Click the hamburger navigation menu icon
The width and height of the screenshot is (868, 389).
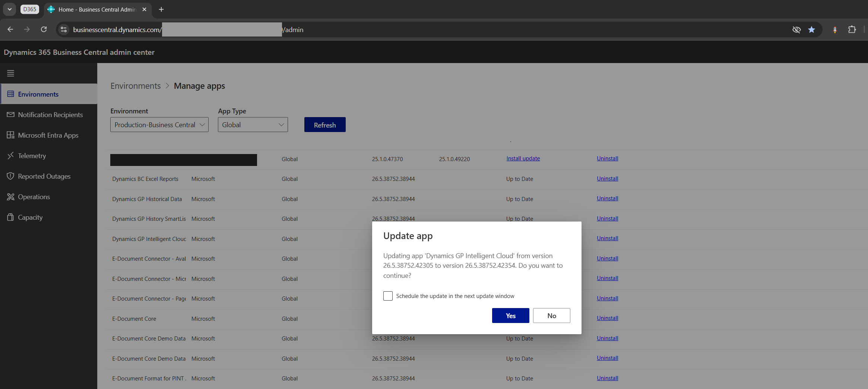(10, 73)
